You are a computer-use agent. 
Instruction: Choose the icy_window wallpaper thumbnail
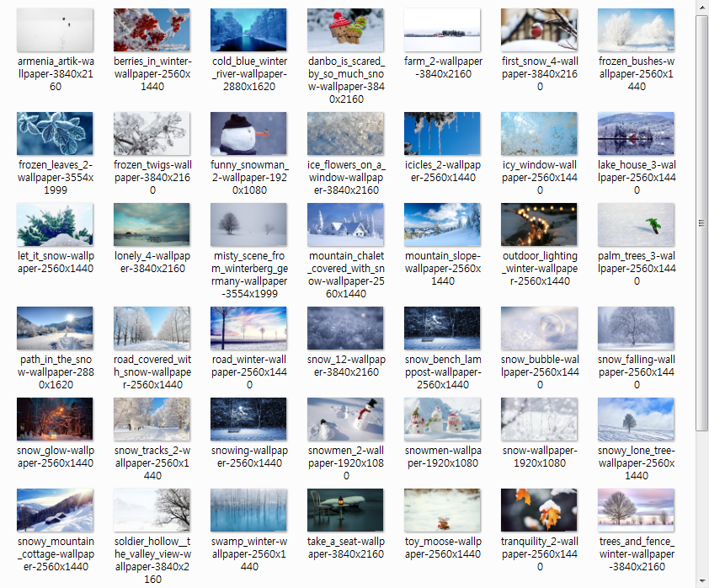[539, 133]
